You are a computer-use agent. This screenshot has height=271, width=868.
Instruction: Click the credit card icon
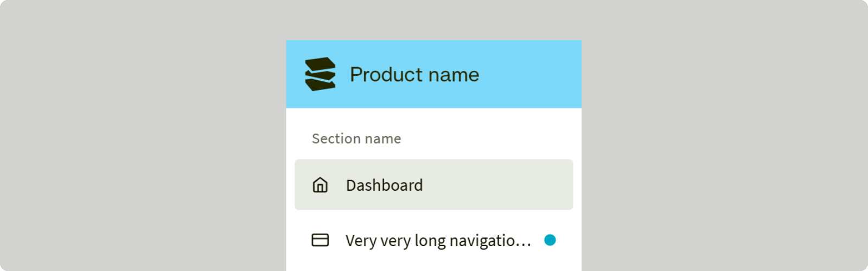(320, 240)
